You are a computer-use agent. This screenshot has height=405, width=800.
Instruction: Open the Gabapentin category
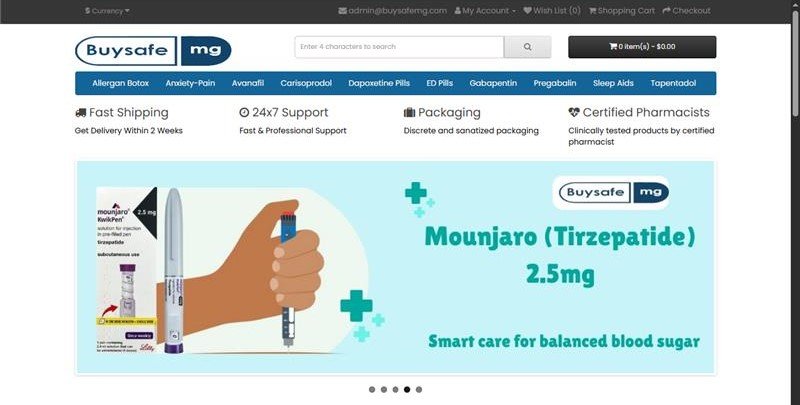coord(493,83)
